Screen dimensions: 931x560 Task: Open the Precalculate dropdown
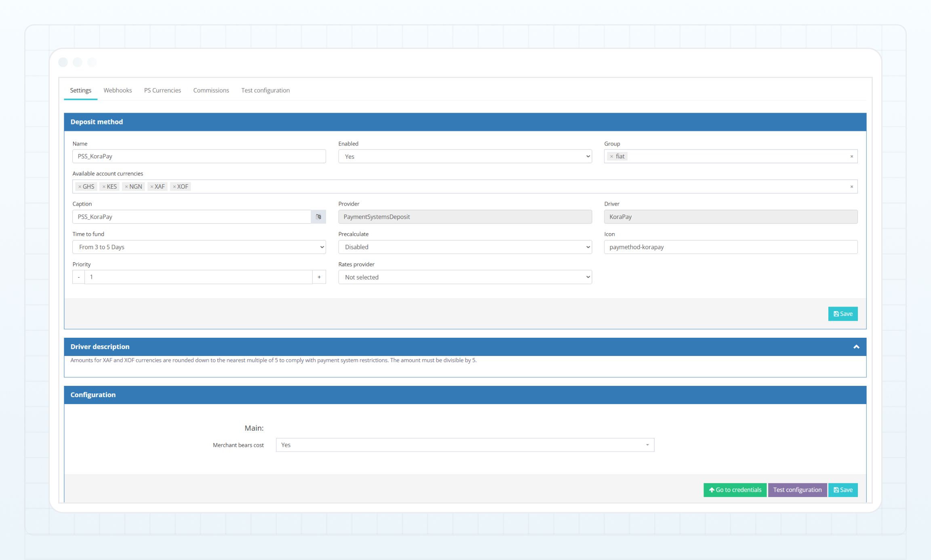tap(465, 247)
